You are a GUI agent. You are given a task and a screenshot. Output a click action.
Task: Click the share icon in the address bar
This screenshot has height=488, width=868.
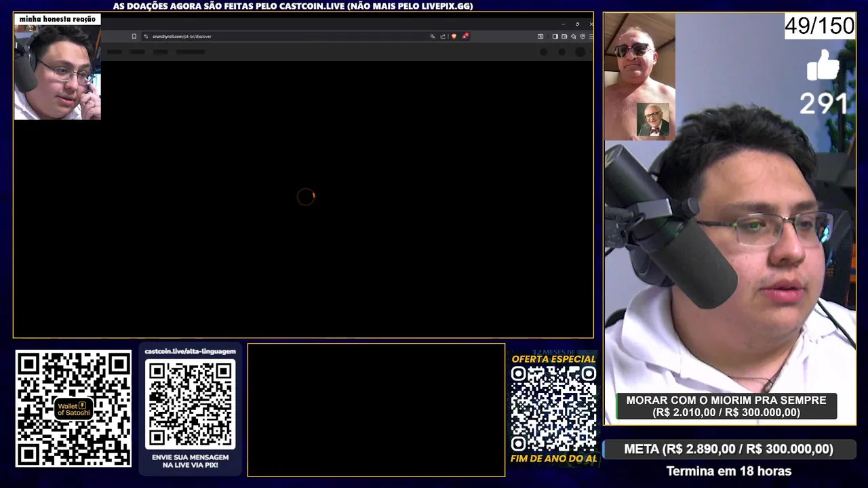[x=443, y=36]
